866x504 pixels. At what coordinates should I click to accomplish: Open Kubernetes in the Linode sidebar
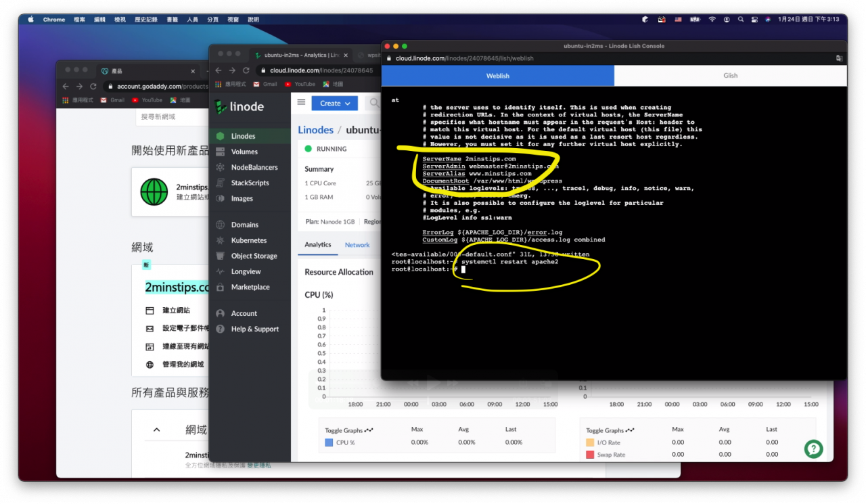pos(248,240)
